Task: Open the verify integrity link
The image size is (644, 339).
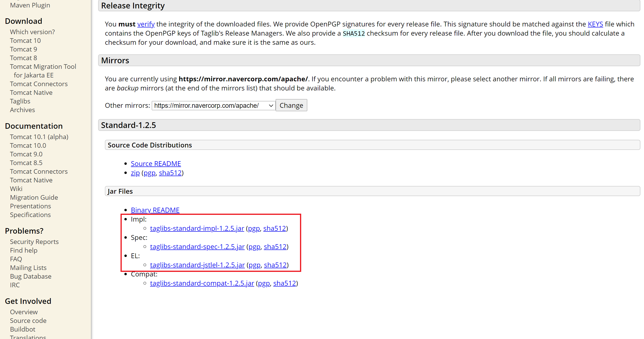Action: [146, 24]
